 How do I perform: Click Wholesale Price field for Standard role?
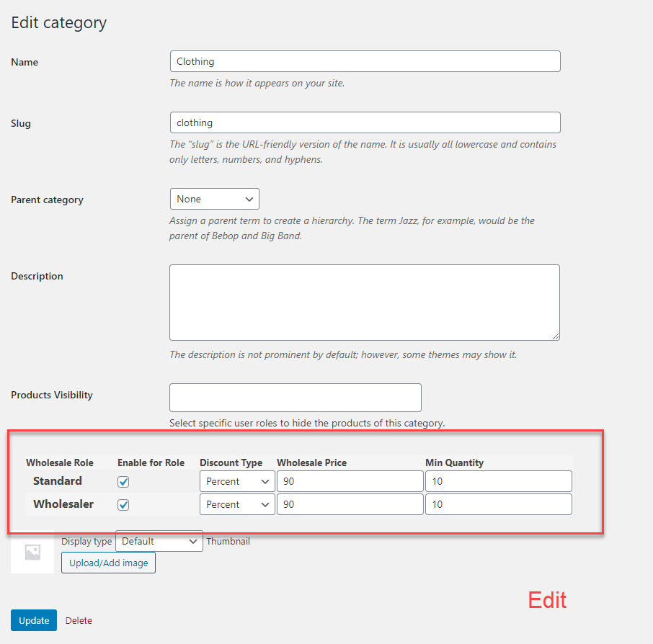tap(350, 481)
